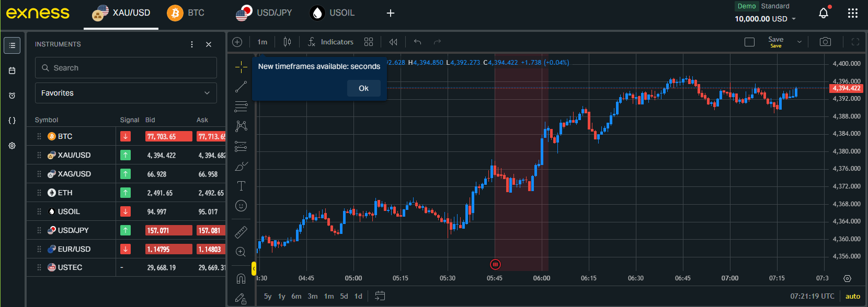Set chart range to 5y
Viewport: 868px width, 307px height.
tap(268, 296)
